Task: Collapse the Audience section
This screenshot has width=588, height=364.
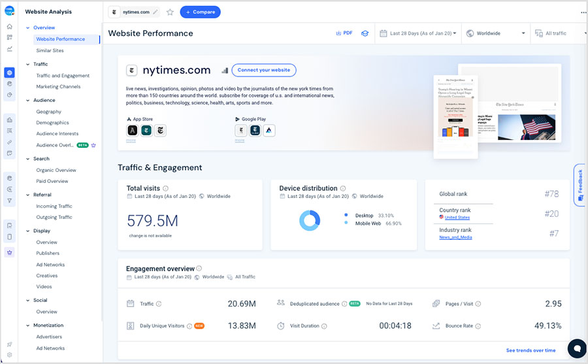Action: coord(27,100)
